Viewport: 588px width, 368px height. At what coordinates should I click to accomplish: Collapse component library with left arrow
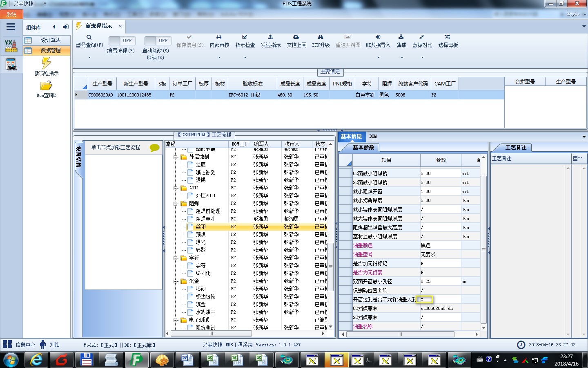pyautogui.click(x=54, y=27)
